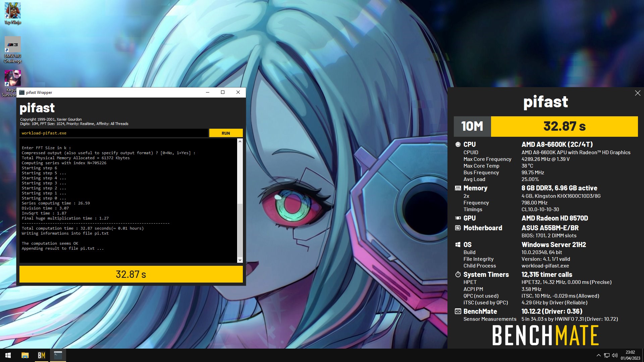Screen dimensions: 644x362
Task: Click the OS Windows logo icon
Action: (x=458, y=245)
